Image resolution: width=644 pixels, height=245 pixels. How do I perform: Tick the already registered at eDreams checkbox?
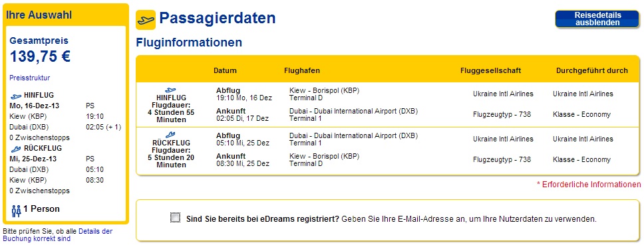tap(176, 218)
